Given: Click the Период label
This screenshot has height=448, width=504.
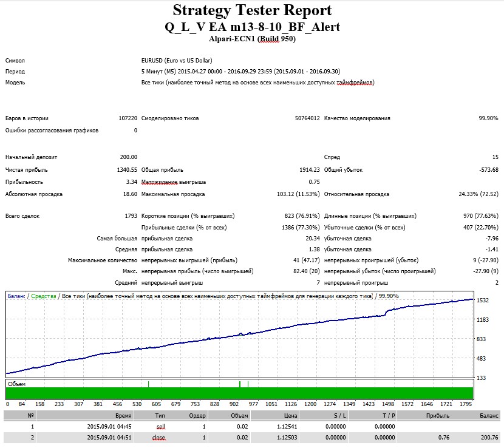Looking at the screenshot, I should 15,72.
